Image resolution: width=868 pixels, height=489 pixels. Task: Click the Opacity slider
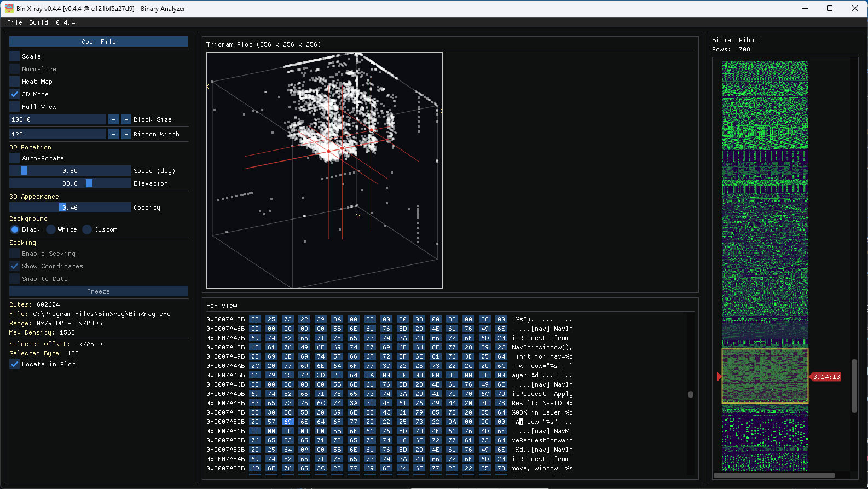coord(70,208)
